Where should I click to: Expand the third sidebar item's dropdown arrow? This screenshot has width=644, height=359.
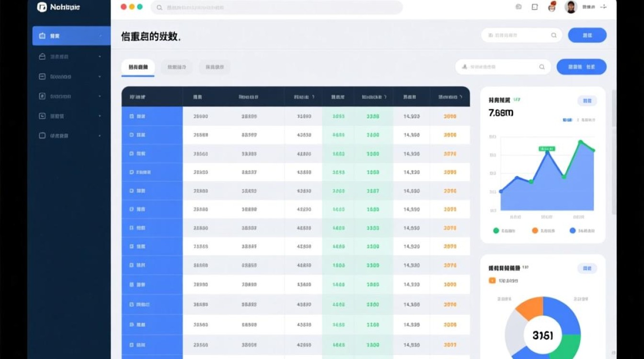100,77
